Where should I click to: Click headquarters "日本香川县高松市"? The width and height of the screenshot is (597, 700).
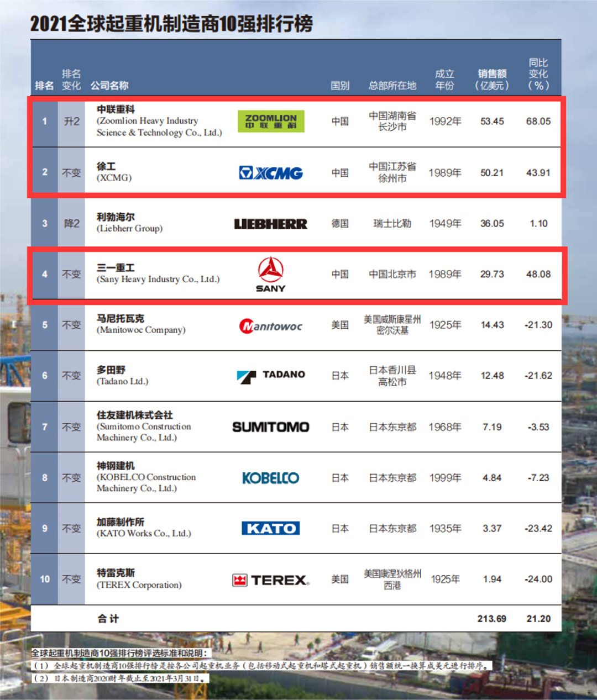click(392, 376)
